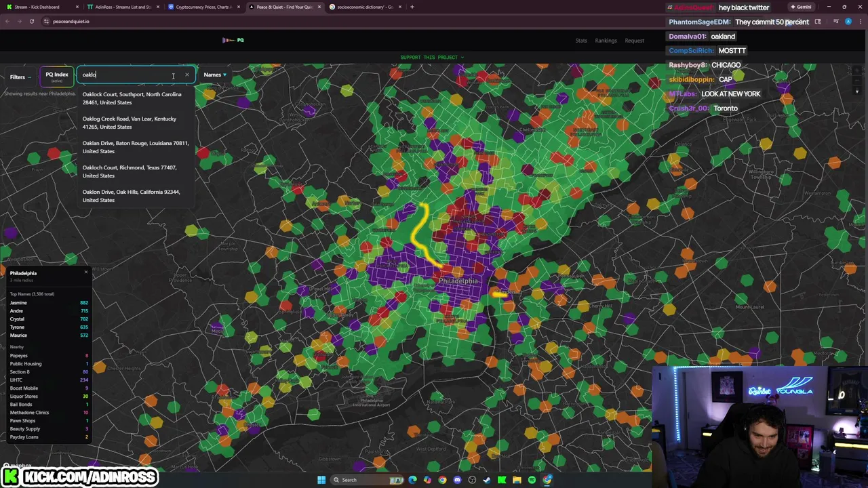Open Windows Start menu

pos(321,480)
